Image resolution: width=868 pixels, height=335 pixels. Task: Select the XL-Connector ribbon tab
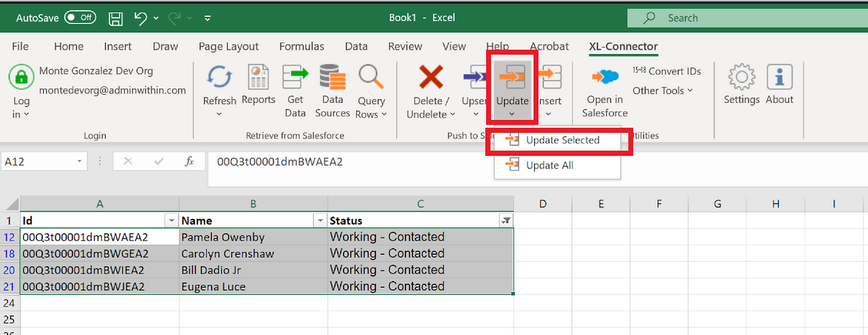click(623, 46)
